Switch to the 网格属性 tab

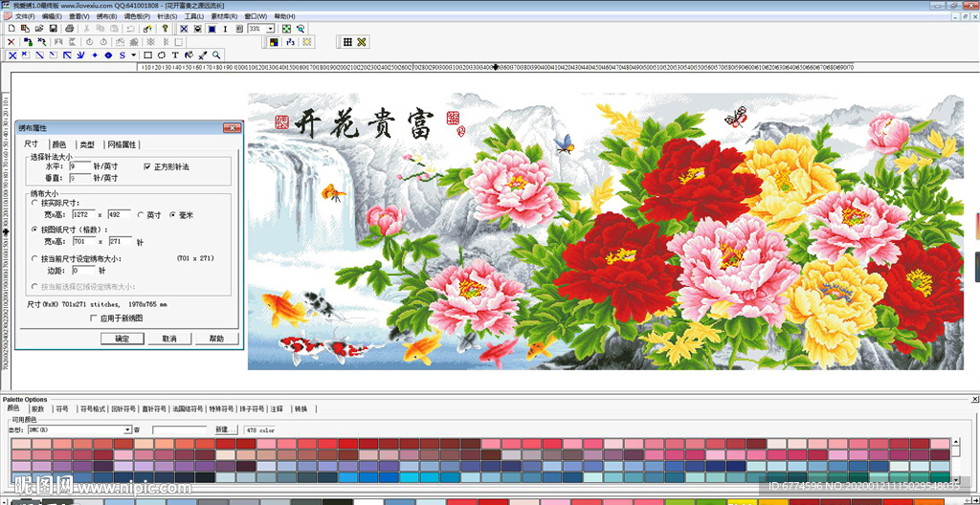click(122, 144)
